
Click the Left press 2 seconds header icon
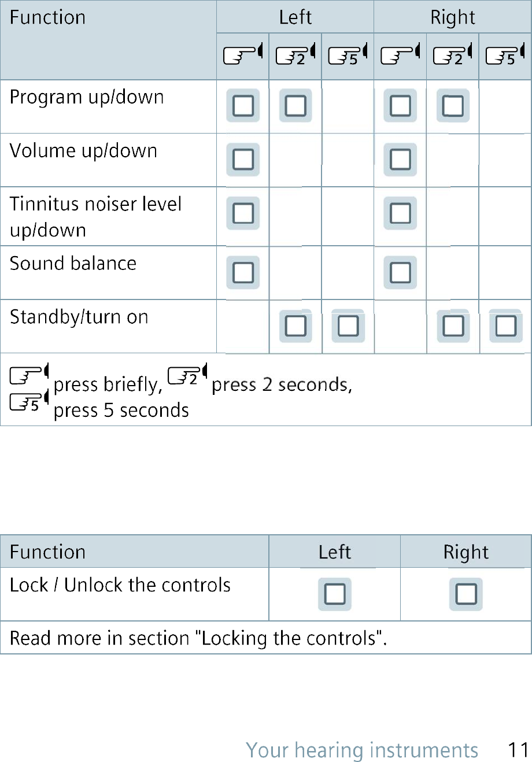295,56
